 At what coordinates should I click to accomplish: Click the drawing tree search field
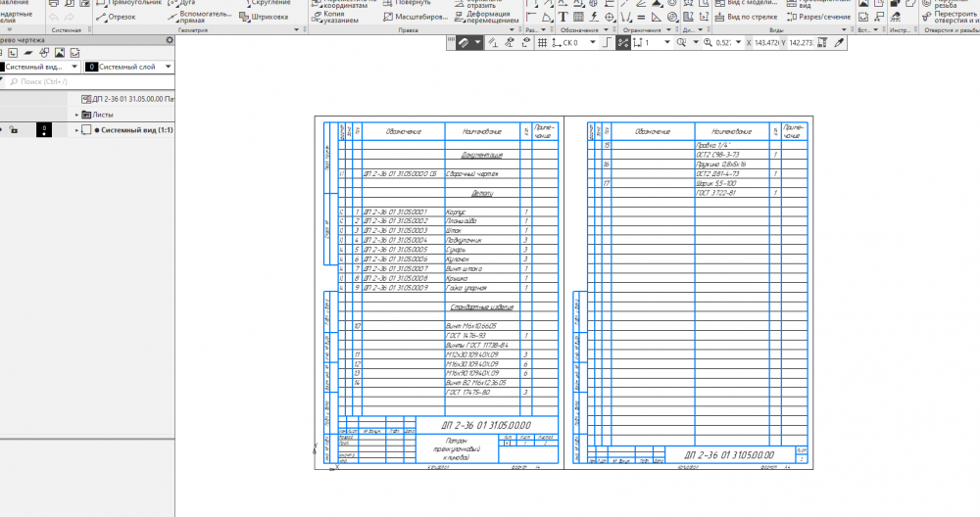point(88,82)
